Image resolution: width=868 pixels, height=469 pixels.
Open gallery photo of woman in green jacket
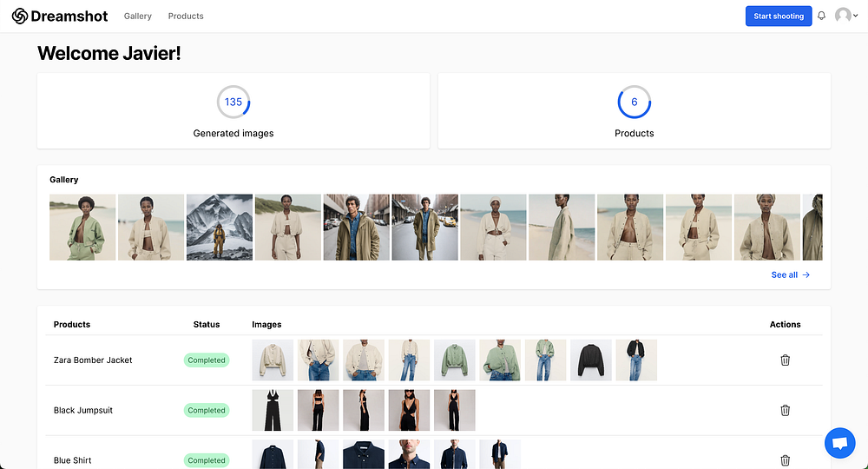pyautogui.click(x=82, y=227)
